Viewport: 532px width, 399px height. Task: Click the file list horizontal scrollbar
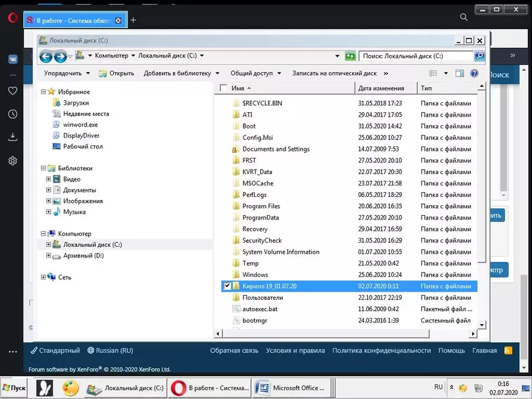click(x=326, y=334)
